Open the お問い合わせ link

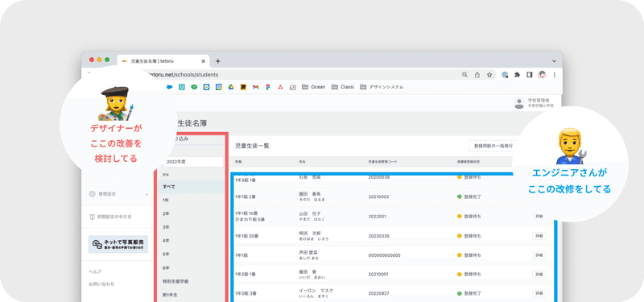pos(101,284)
